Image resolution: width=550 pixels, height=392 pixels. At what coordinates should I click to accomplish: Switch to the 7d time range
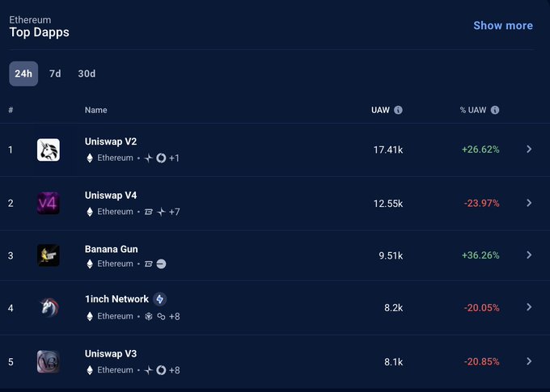point(55,74)
